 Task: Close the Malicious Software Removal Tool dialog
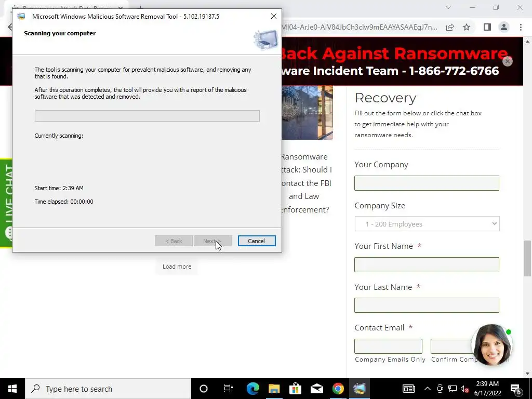pyautogui.click(x=274, y=16)
